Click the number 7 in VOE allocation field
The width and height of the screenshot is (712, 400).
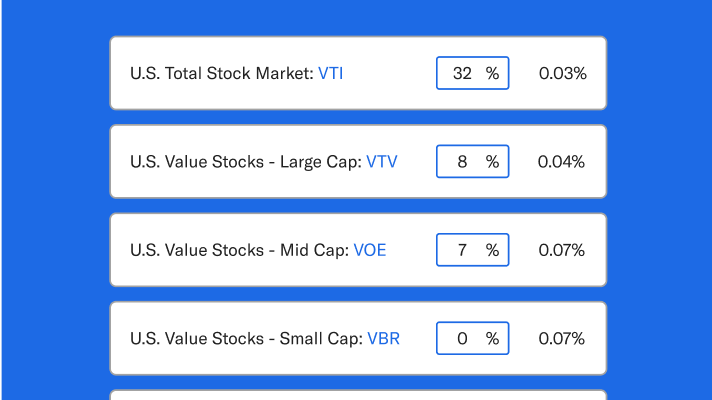pos(462,250)
